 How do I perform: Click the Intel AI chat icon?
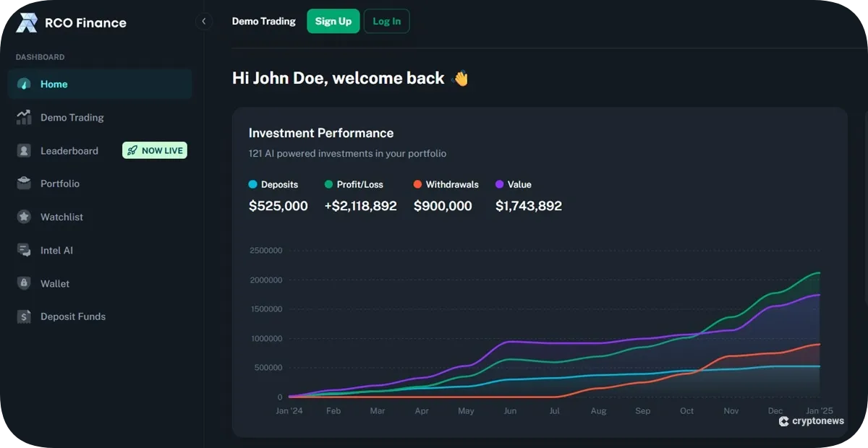24,250
